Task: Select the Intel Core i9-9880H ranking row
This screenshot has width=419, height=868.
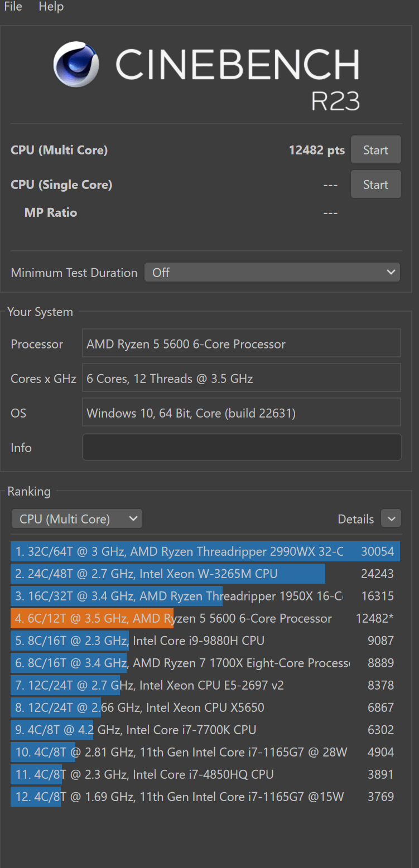Action: (205, 641)
